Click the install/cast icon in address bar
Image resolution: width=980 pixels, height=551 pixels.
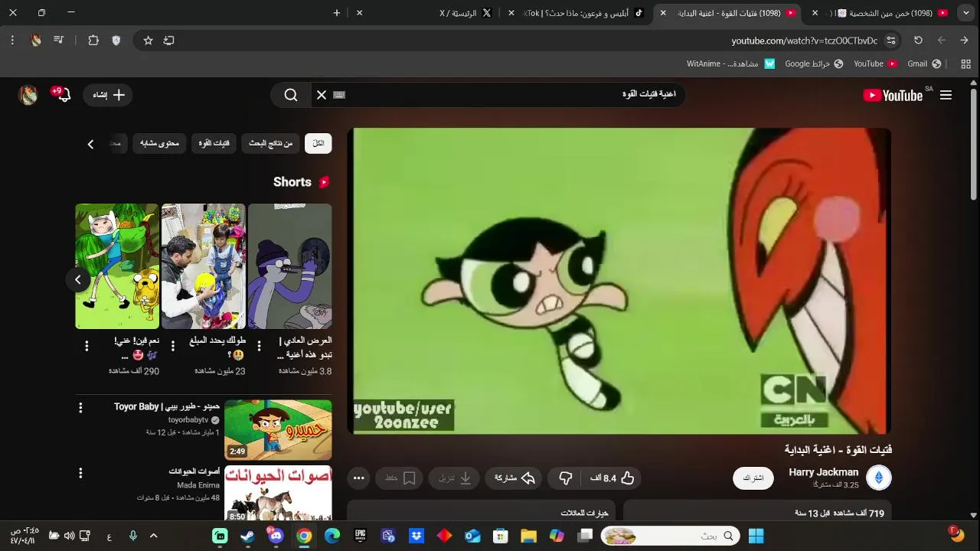169,41
